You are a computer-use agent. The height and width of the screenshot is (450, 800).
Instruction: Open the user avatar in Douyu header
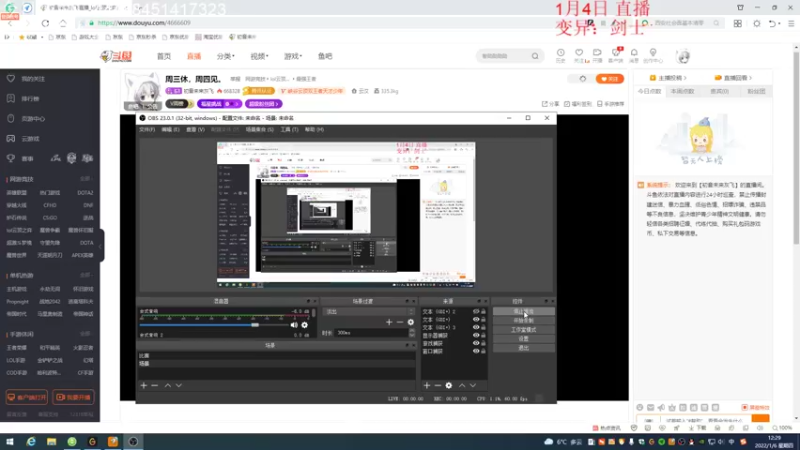(x=683, y=56)
